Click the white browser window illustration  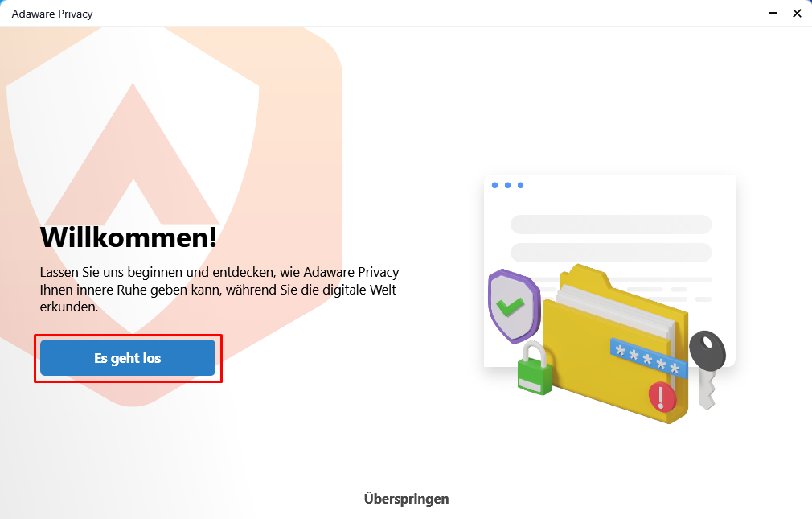click(609, 271)
